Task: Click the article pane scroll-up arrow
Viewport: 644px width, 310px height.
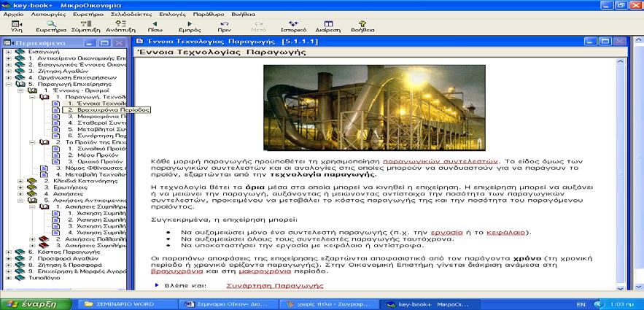Action: 620,62
